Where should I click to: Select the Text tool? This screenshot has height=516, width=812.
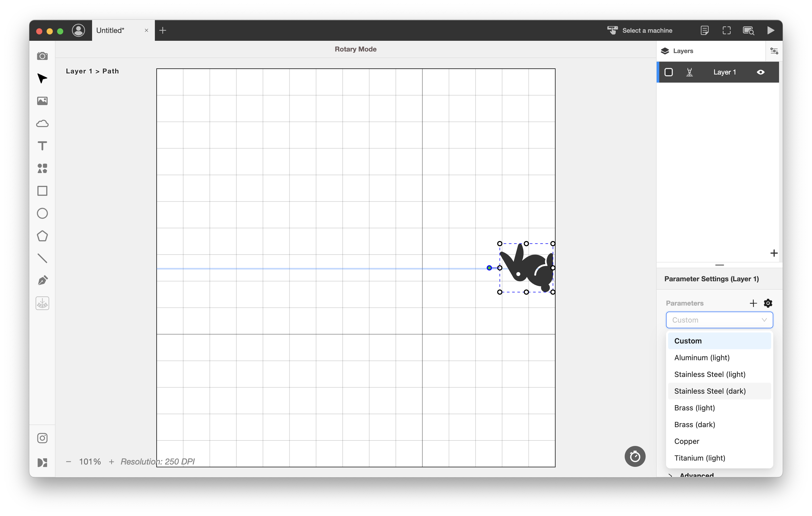point(42,146)
